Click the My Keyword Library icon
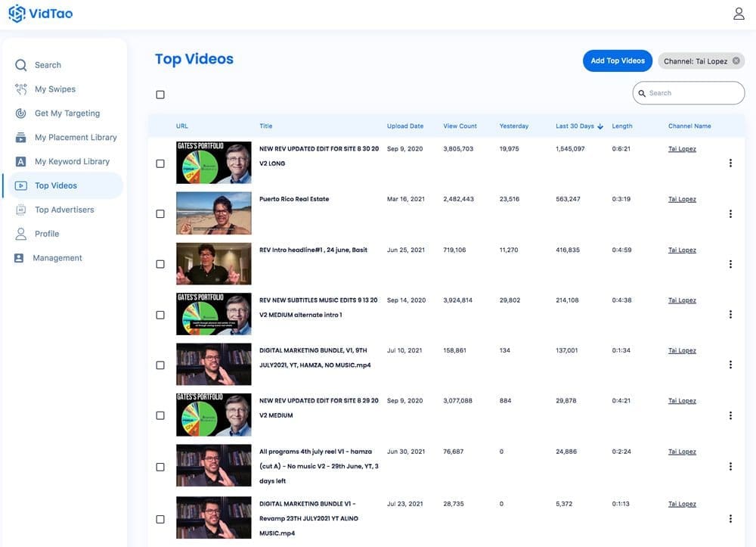Image resolution: width=756 pixels, height=547 pixels. click(x=20, y=162)
